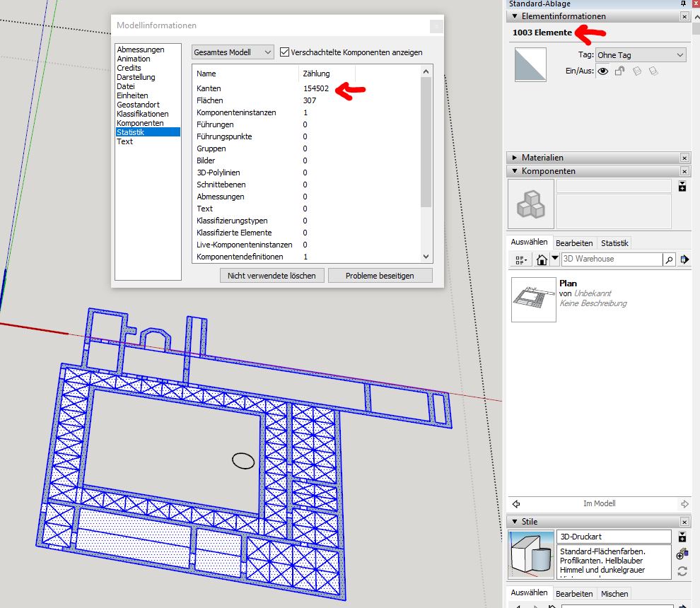The height and width of the screenshot is (608, 700).
Task: Toggle the lock icon in Elementinformationen
Action: [619, 71]
